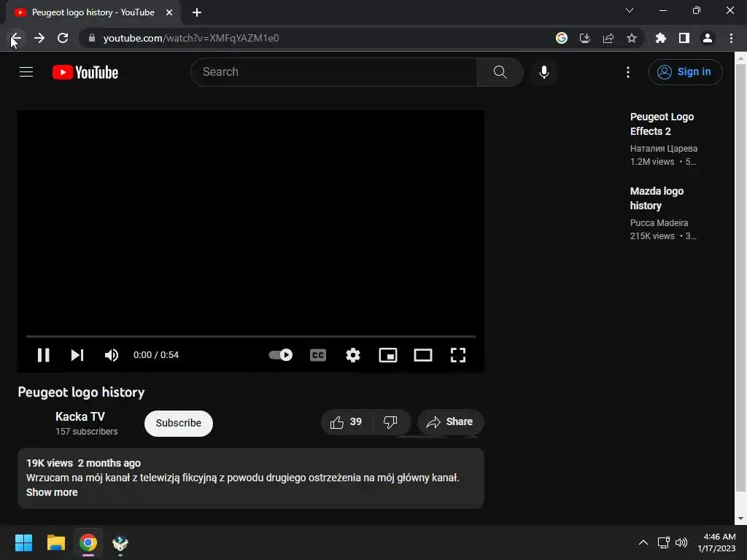747x560 pixels.
Task: Search with your voice microphone
Action: (544, 72)
